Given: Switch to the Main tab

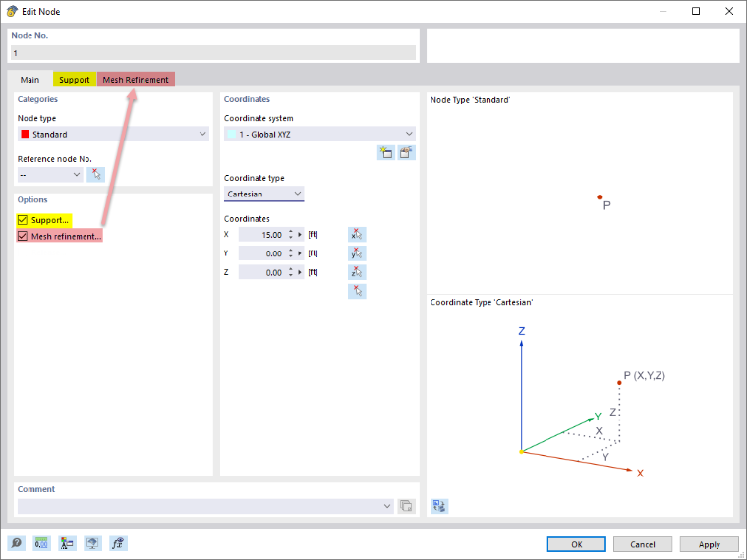Looking at the screenshot, I should [30, 79].
